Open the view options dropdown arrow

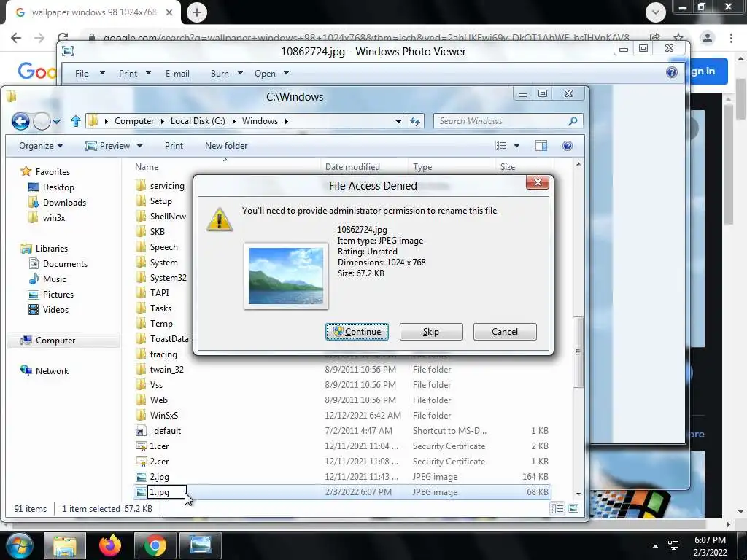516,146
